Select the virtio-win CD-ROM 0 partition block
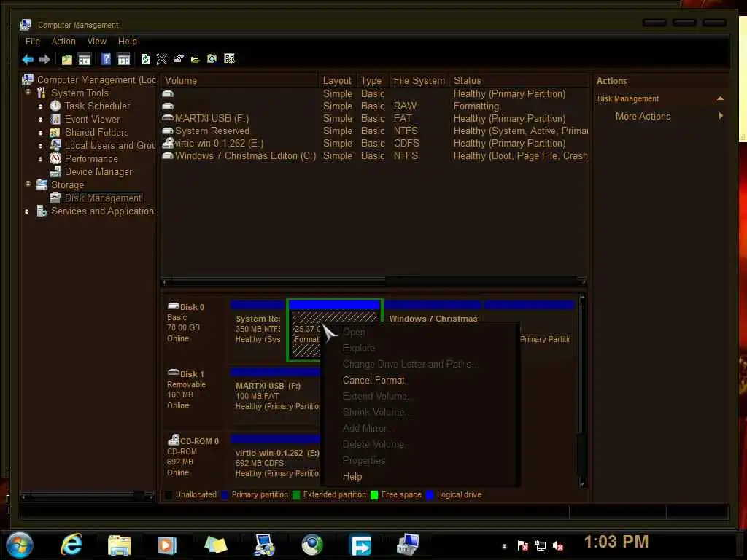747x560 pixels. point(276,463)
